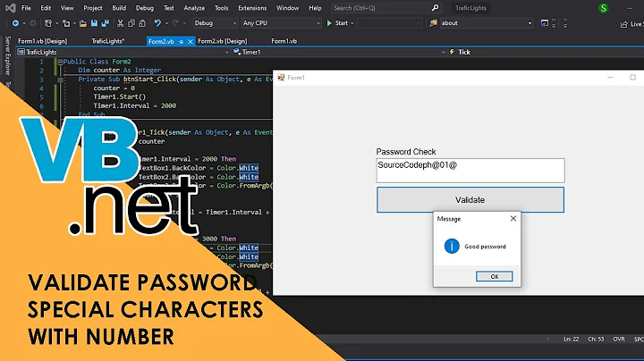Open the Window menu

[287, 8]
